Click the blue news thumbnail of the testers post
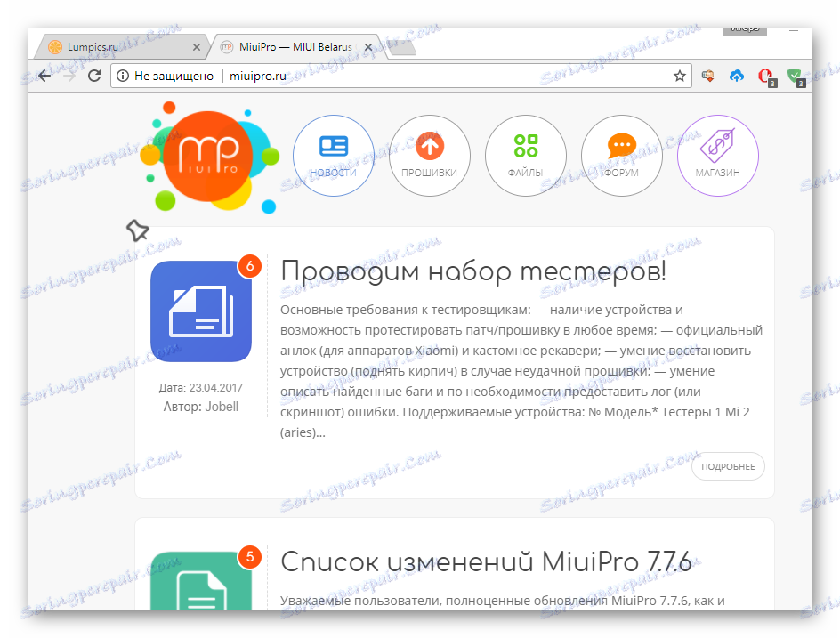 (x=201, y=311)
